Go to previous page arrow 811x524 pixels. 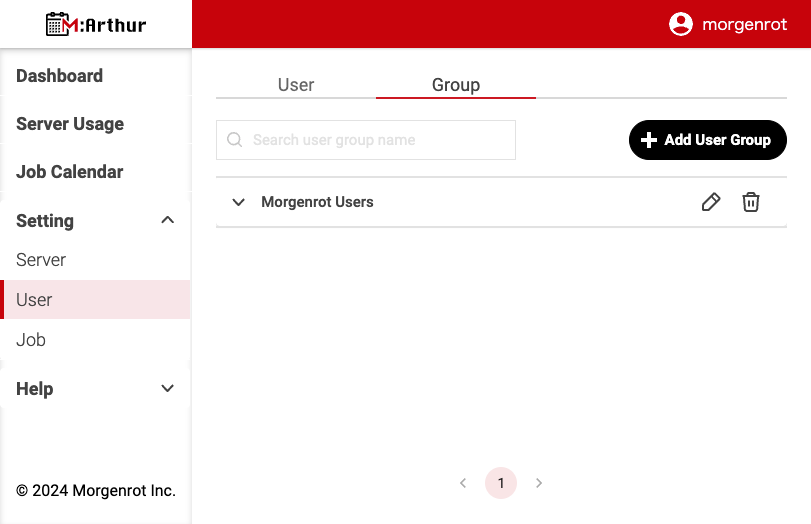pyautogui.click(x=463, y=483)
